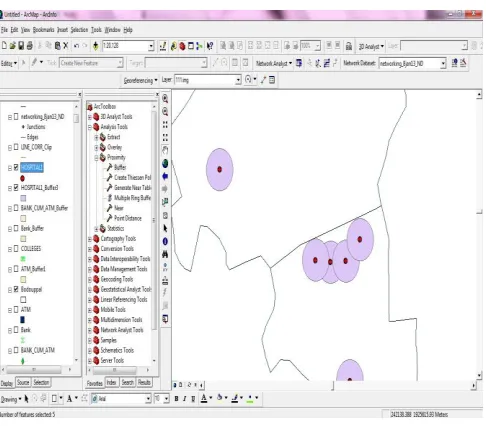Open the Georeferencing Layer dropdown
The height and width of the screenshot is (426, 486).
(238, 80)
